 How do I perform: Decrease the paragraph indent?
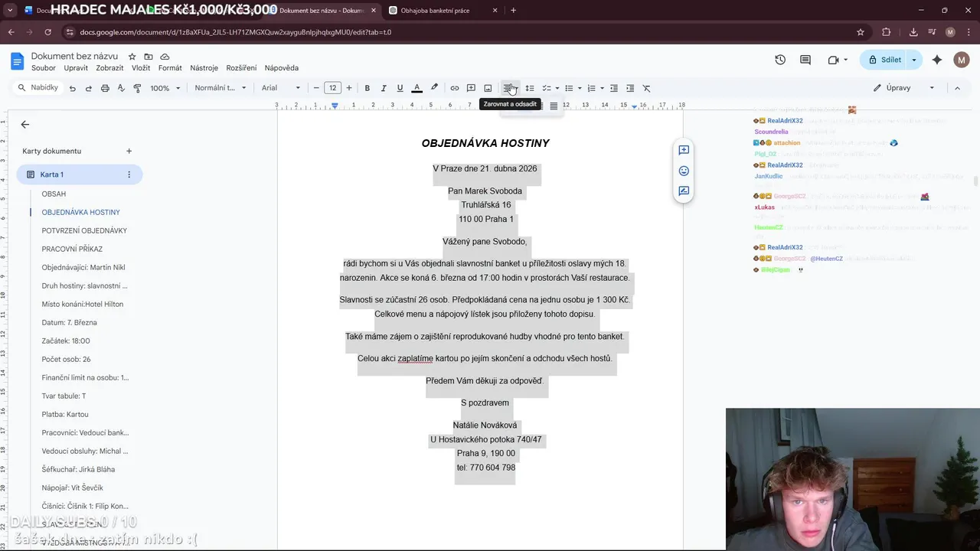click(x=614, y=88)
